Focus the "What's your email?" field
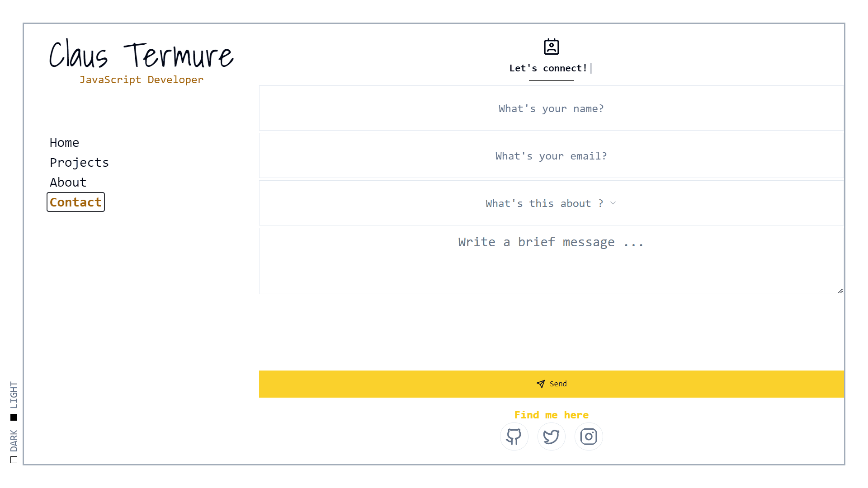 coord(551,156)
